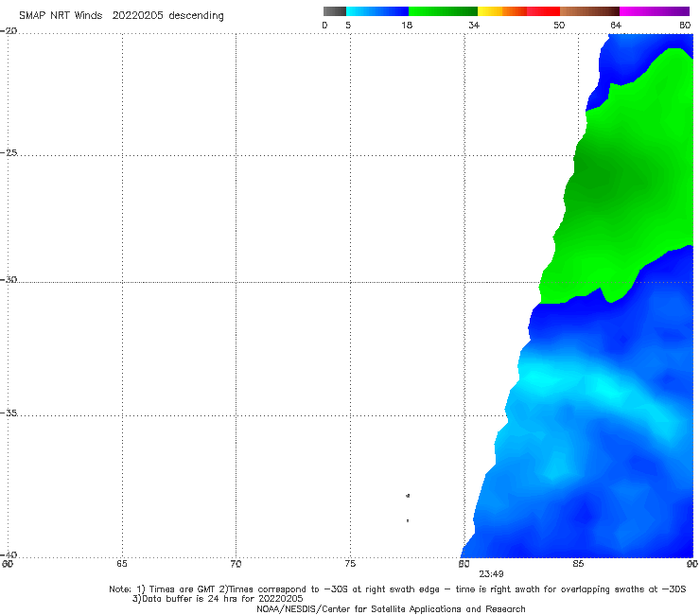Screen dimensions: 700x615
Task: Click the dark green wind maximum in the swath
Action: 601,179
